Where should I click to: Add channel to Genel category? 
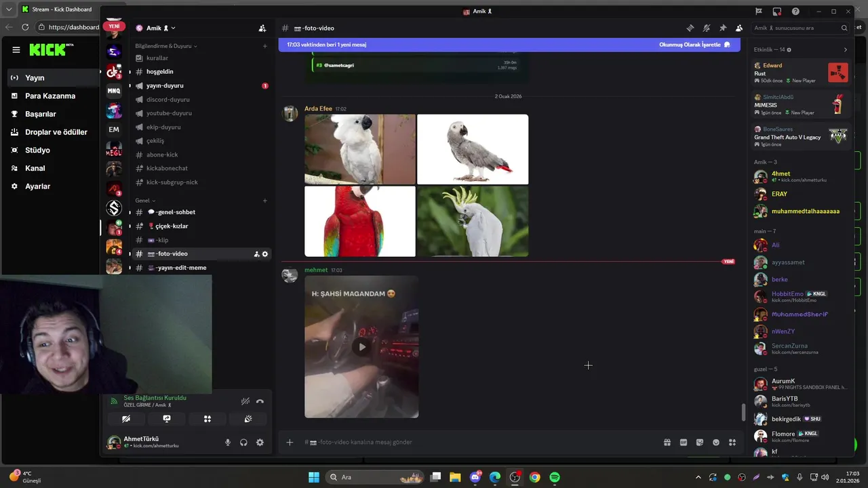coord(265,201)
